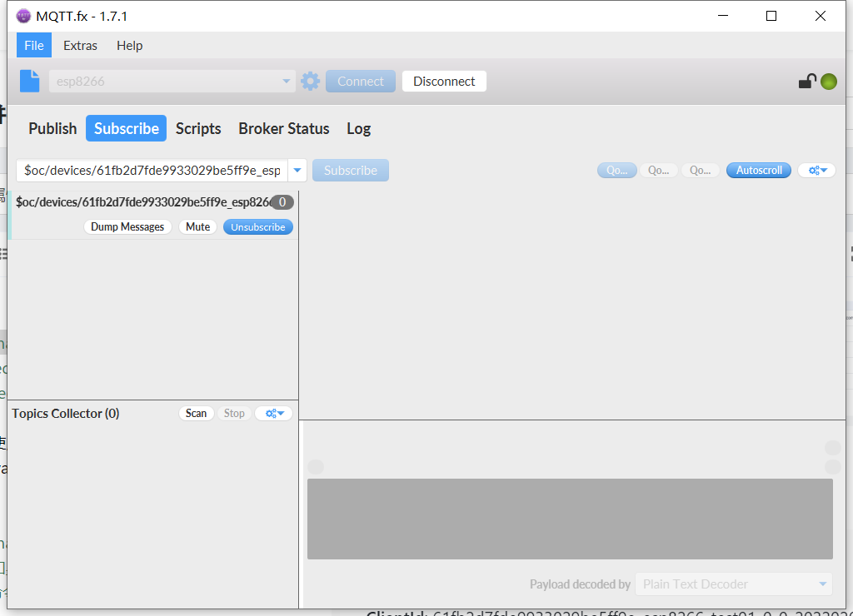
Task: Click Topics Collector (0) label
Action: tap(65, 413)
